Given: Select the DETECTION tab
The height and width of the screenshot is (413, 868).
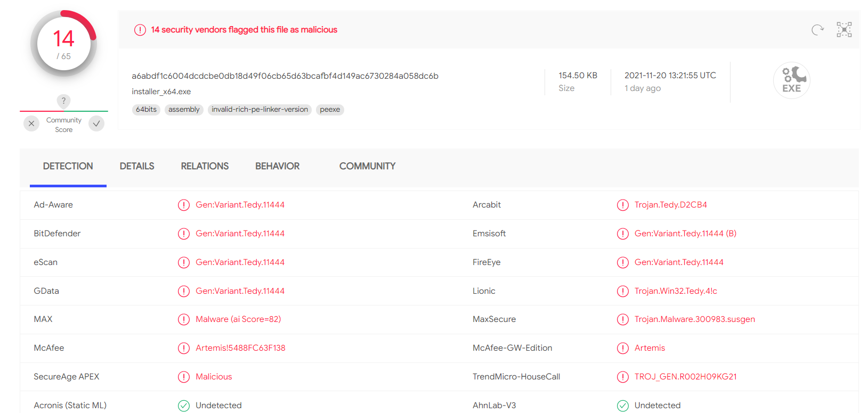Looking at the screenshot, I should pyautogui.click(x=68, y=166).
